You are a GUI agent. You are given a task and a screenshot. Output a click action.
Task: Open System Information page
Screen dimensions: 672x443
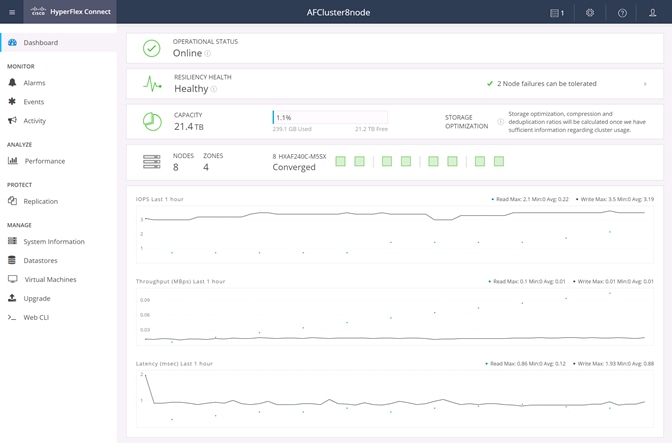tap(58, 241)
